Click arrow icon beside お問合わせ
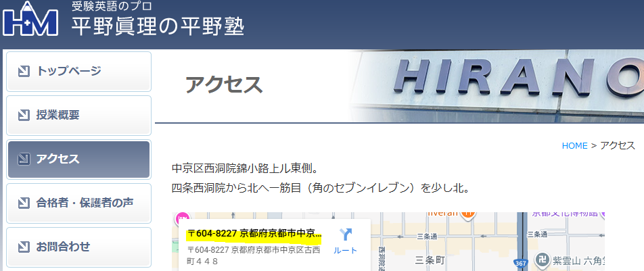 tap(24, 247)
